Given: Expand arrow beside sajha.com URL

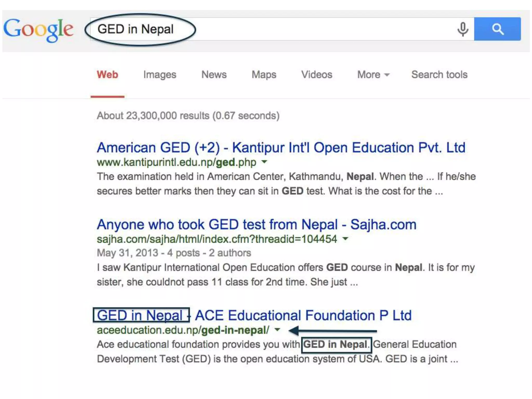Looking at the screenshot, I should (345, 238).
